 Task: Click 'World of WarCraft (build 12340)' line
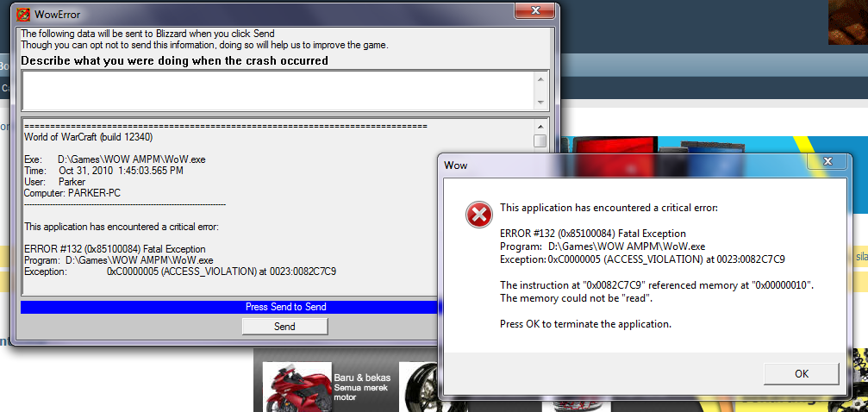(x=89, y=137)
